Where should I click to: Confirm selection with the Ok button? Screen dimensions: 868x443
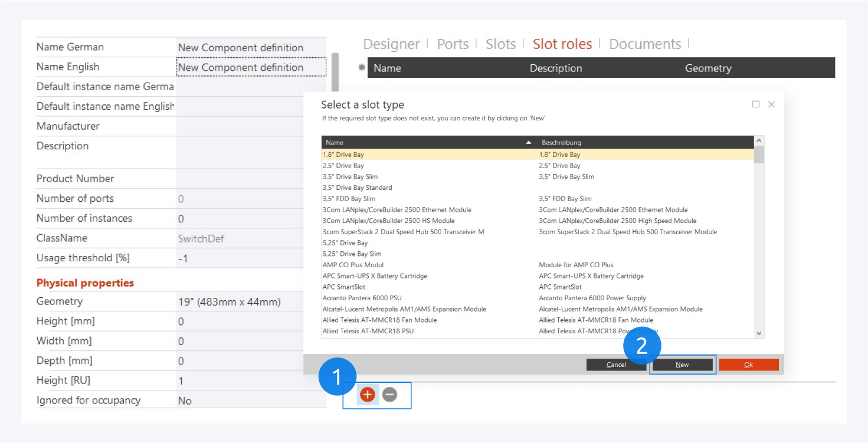click(748, 365)
